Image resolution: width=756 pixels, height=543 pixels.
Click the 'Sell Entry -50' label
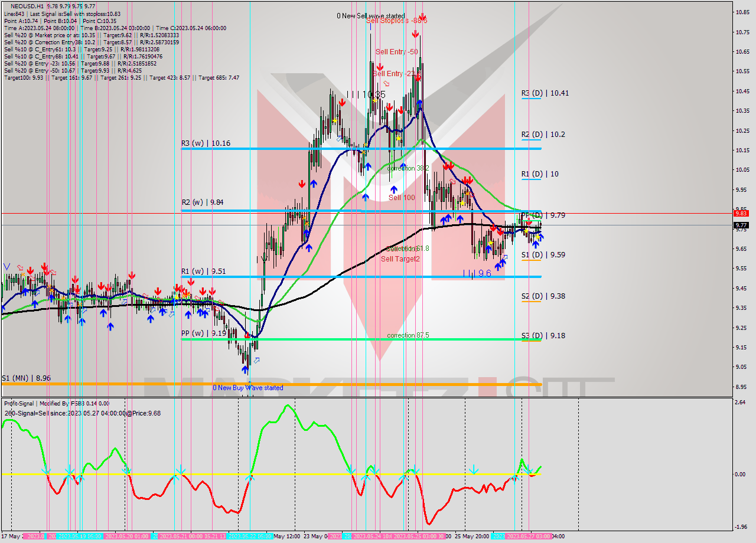(397, 52)
